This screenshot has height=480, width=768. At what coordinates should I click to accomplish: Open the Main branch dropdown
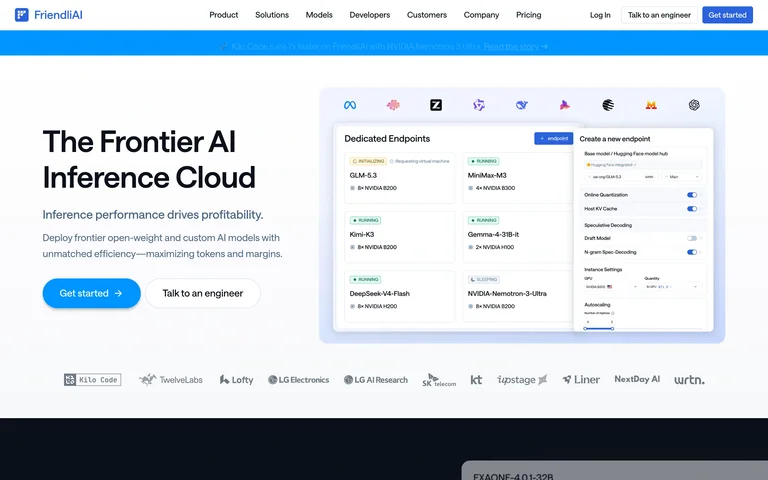coord(681,177)
